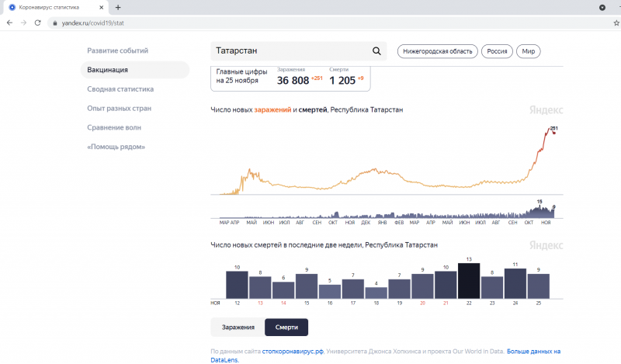Viewport: 621px width, 364px height.
Task: Open стопкоронавирус.рф link
Action: pos(293,352)
